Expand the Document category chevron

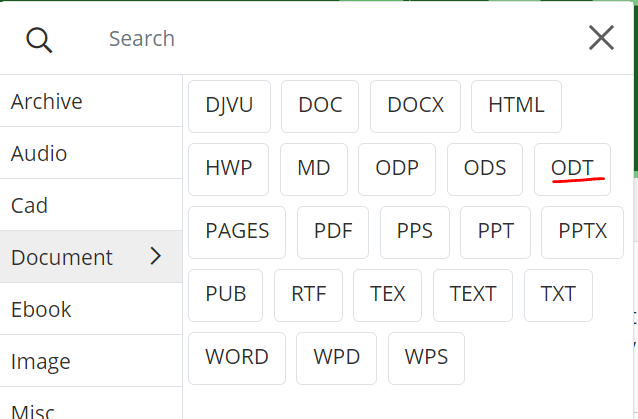point(155,257)
